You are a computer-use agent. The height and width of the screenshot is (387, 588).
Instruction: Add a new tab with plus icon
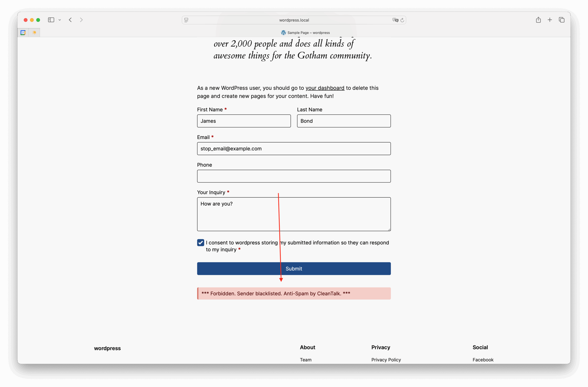(x=550, y=20)
